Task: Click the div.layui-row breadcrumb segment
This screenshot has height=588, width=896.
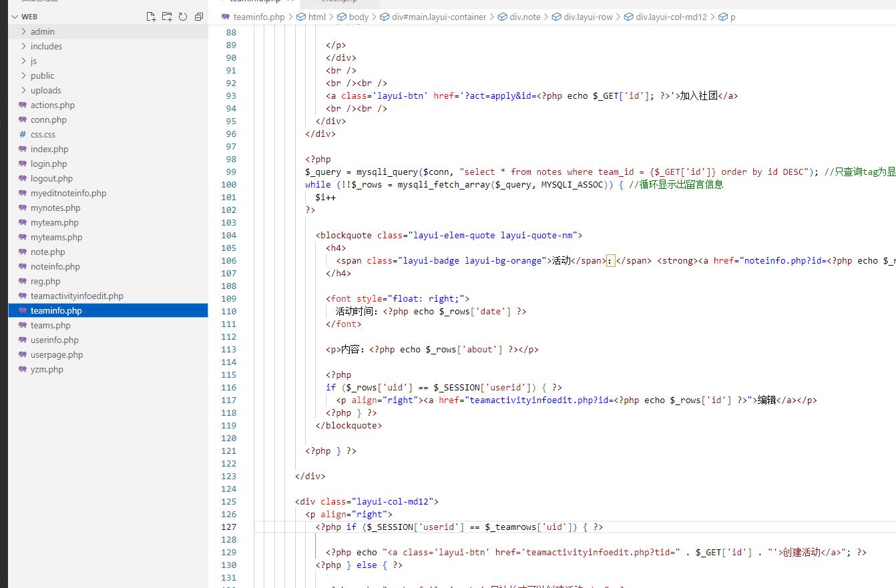Action: tap(588, 17)
